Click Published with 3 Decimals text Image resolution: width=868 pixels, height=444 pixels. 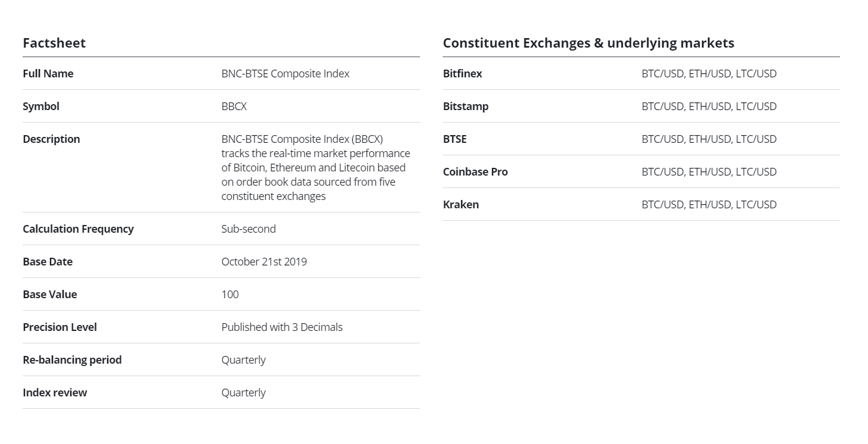(281, 327)
